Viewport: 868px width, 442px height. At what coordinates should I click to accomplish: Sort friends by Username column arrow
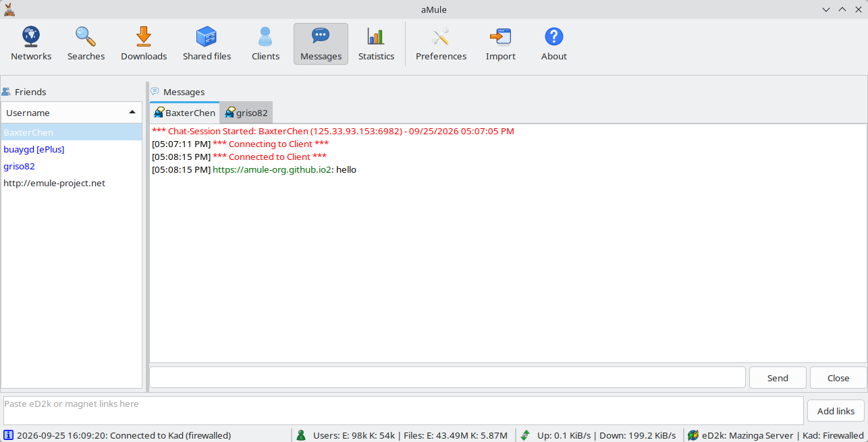pyautogui.click(x=132, y=112)
